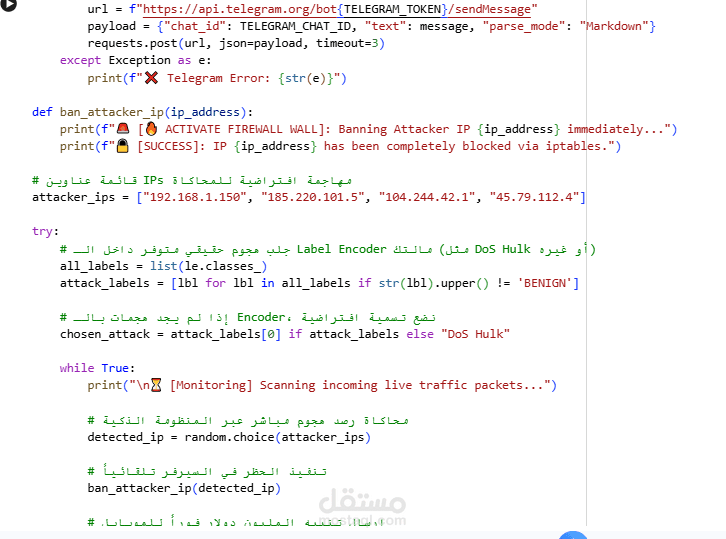Run the code cell with the play button
The width and height of the screenshot is (726, 539).
[8, 4]
